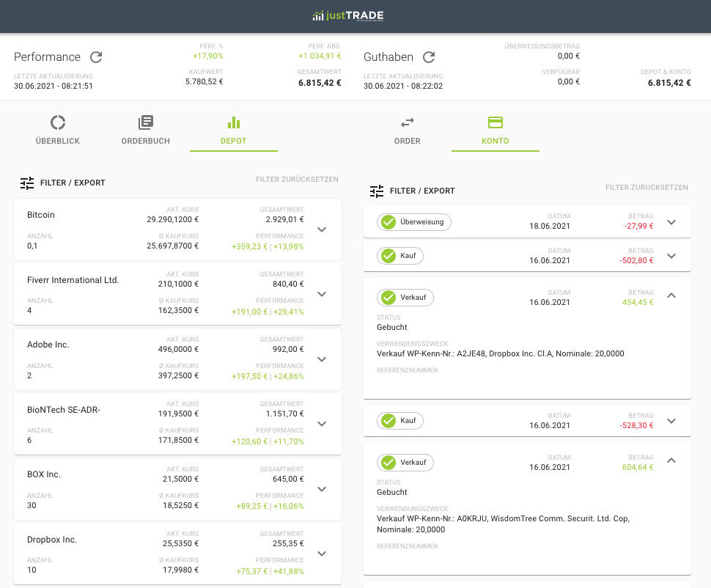711x588 pixels.
Task: Refresh the Performance data
Action: [96, 57]
